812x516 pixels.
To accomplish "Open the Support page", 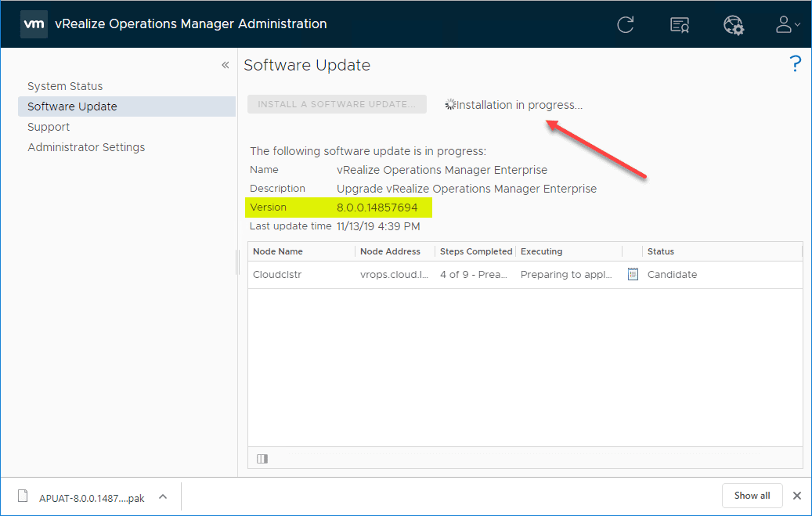I will pyautogui.click(x=49, y=127).
